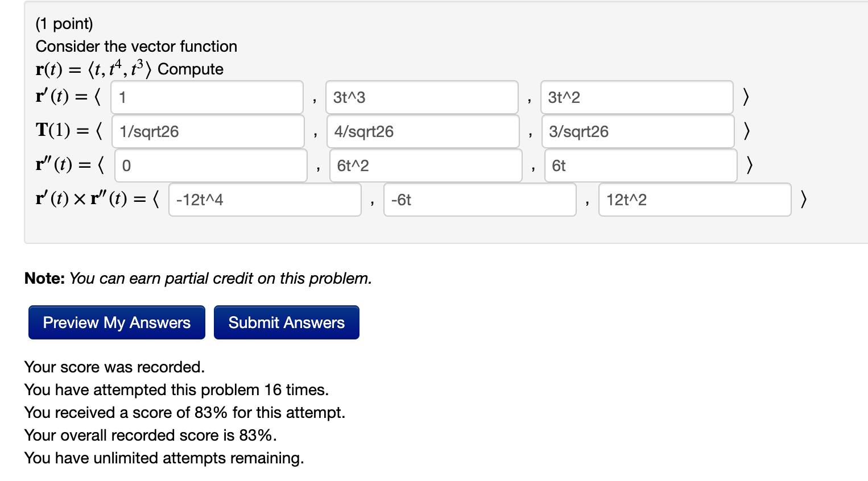Click the field containing 6t^2
The height and width of the screenshot is (481, 868).
pyautogui.click(x=425, y=165)
